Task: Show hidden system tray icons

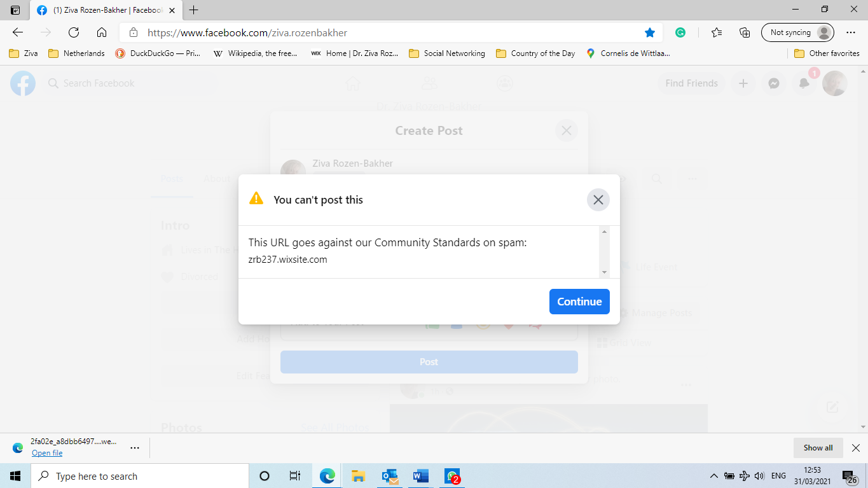Action: click(713, 476)
